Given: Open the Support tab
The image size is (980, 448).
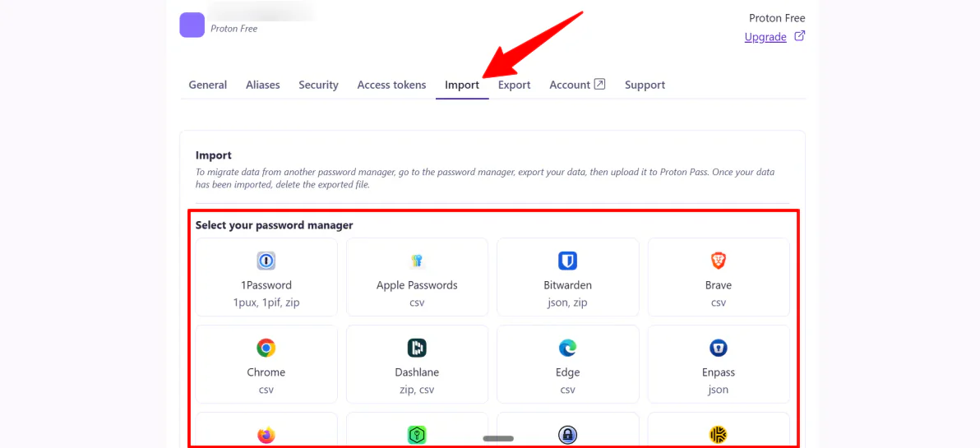Looking at the screenshot, I should [x=645, y=85].
